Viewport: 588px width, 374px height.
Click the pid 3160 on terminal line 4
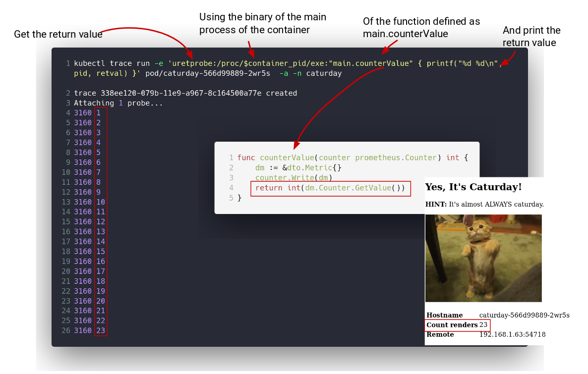click(82, 113)
